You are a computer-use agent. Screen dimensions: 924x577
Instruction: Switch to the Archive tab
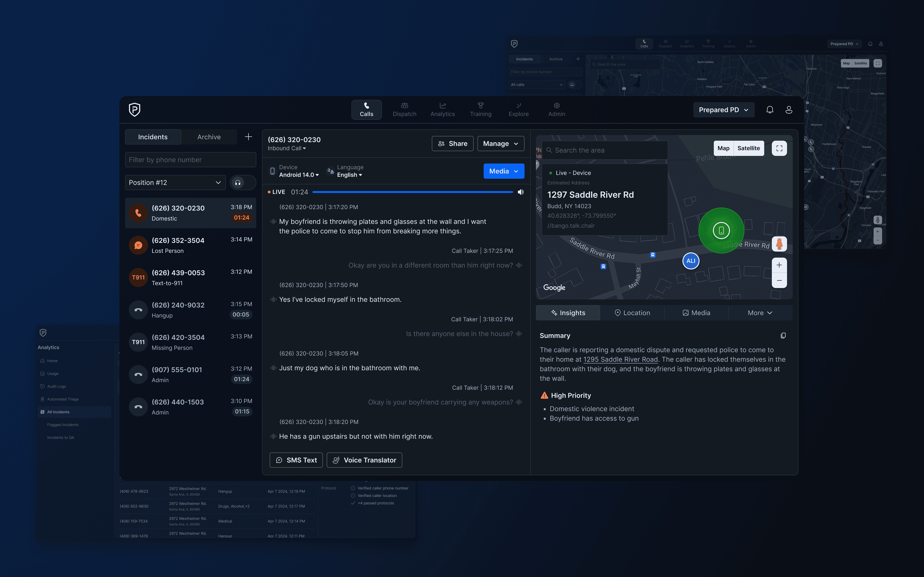[x=209, y=137]
